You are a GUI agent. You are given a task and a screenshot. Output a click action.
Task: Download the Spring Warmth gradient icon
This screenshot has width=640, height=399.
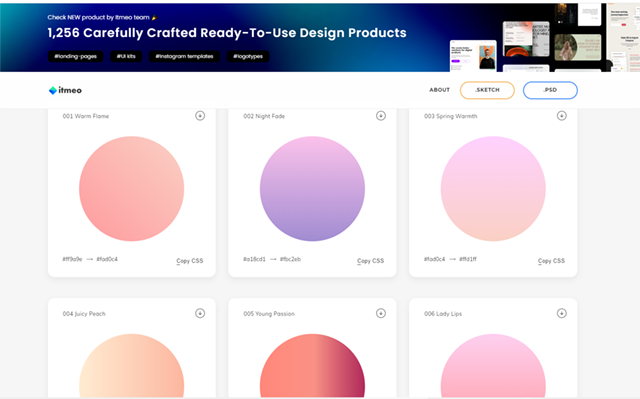[x=562, y=116]
